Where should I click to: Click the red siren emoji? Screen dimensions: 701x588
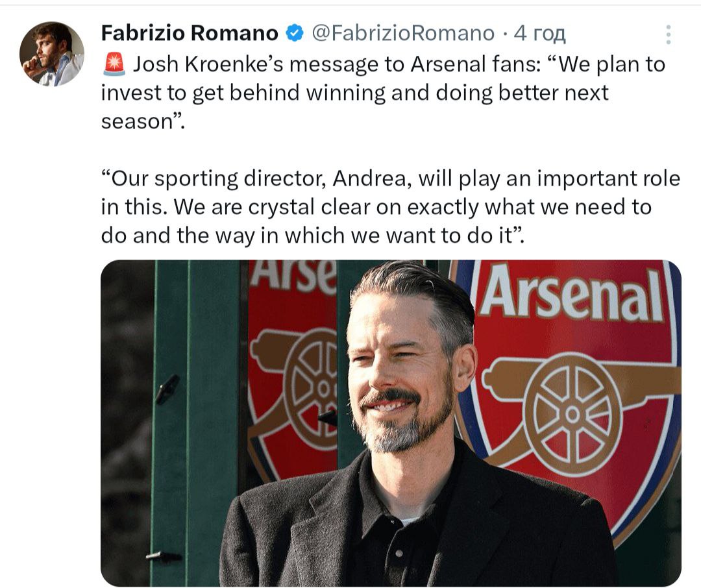point(114,65)
